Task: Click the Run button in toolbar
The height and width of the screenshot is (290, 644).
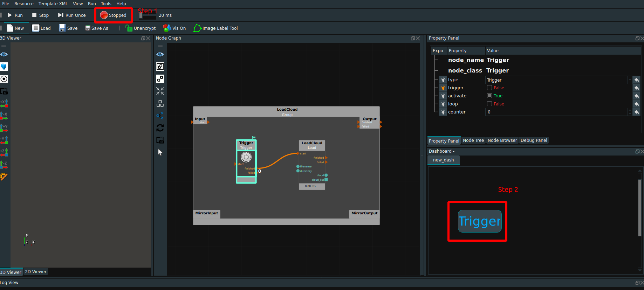Action: coord(15,15)
